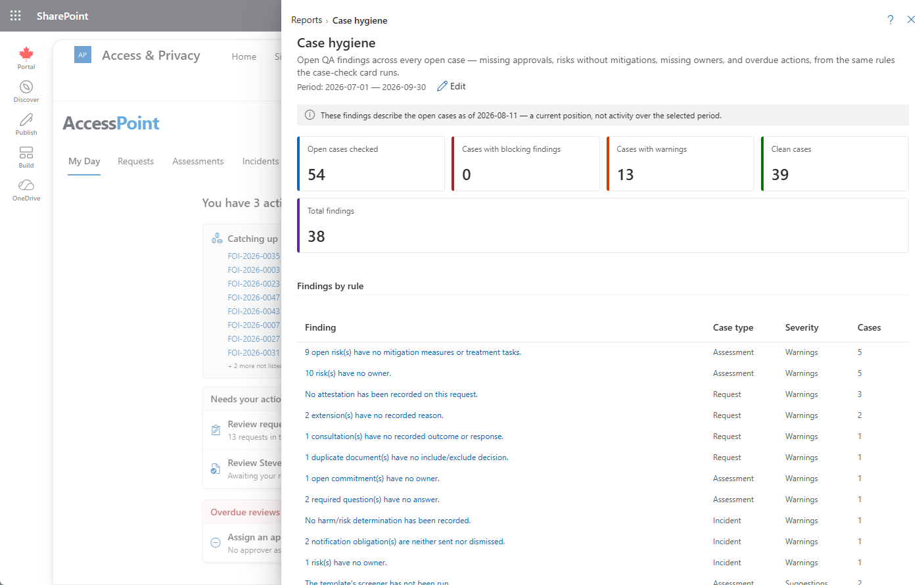Open the Discover compass icon
This screenshot has height=585, width=924.
[x=26, y=87]
